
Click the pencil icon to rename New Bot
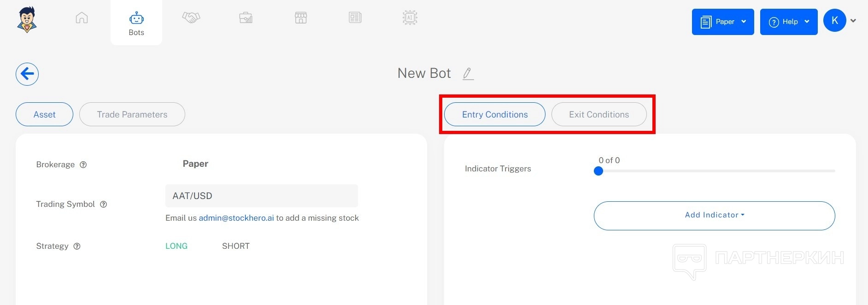click(x=468, y=74)
